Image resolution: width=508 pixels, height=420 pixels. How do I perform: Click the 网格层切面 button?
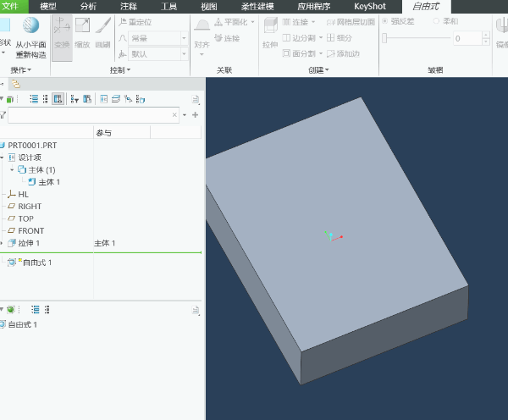click(351, 22)
